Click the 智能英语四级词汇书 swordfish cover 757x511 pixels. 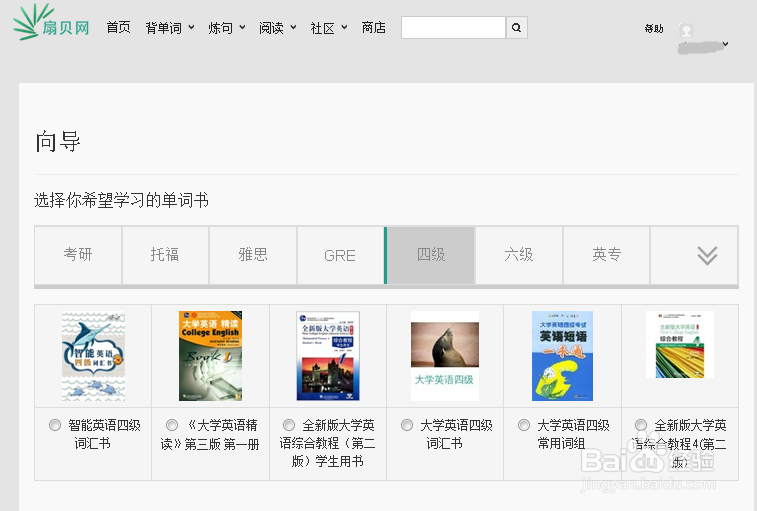[x=93, y=356]
